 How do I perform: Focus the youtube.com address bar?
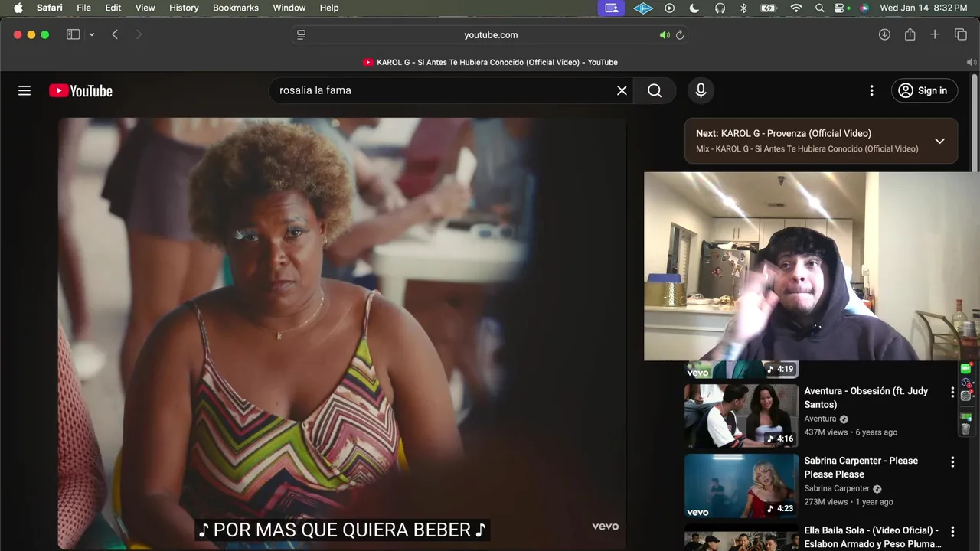(490, 35)
